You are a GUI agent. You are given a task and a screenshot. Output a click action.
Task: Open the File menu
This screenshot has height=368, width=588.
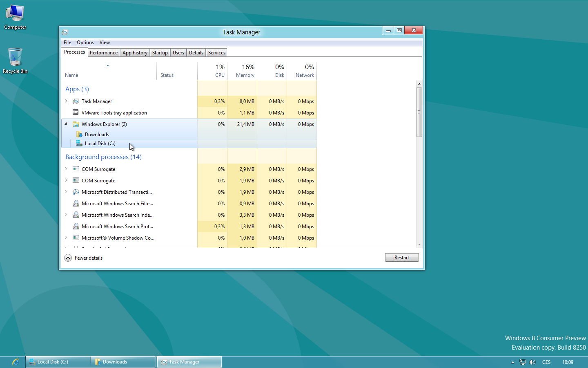[x=67, y=43]
